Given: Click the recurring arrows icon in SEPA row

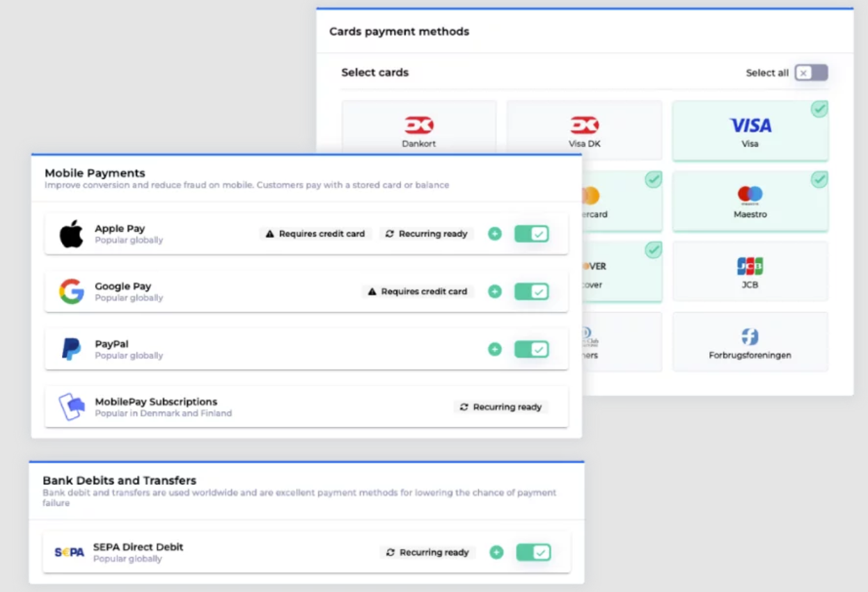Looking at the screenshot, I should coord(390,552).
